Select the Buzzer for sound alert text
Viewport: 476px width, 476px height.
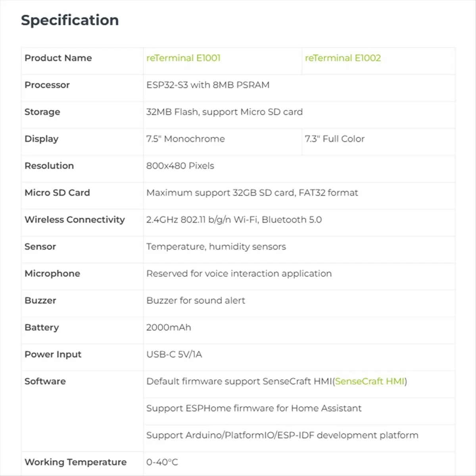(x=196, y=301)
